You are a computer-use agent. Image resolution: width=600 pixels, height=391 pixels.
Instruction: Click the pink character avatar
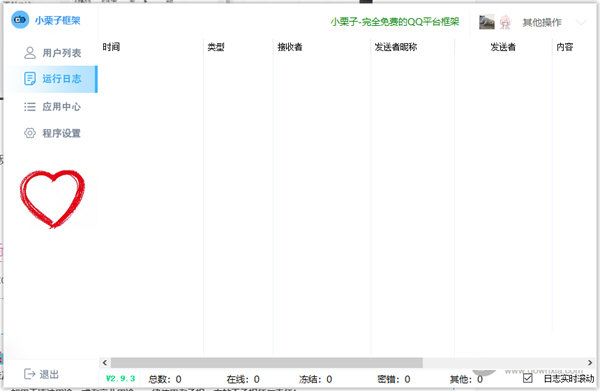(x=505, y=22)
